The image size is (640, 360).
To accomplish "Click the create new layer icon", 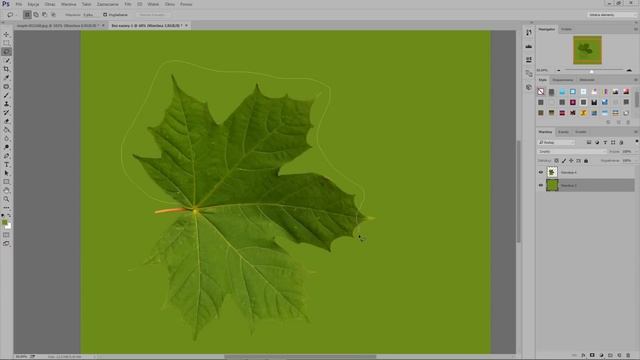I will coord(619,356).
